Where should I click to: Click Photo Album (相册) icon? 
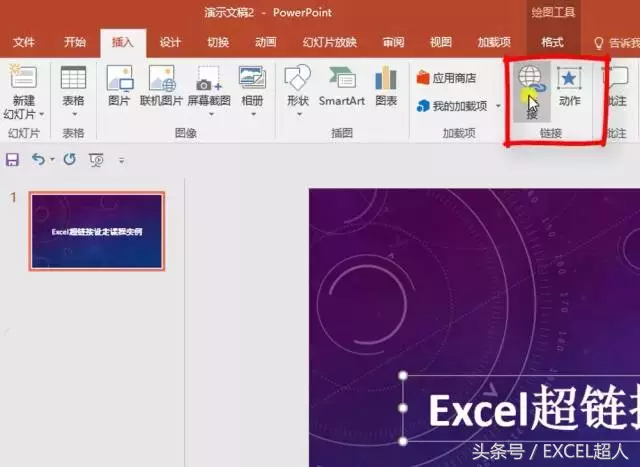point(252,78)
